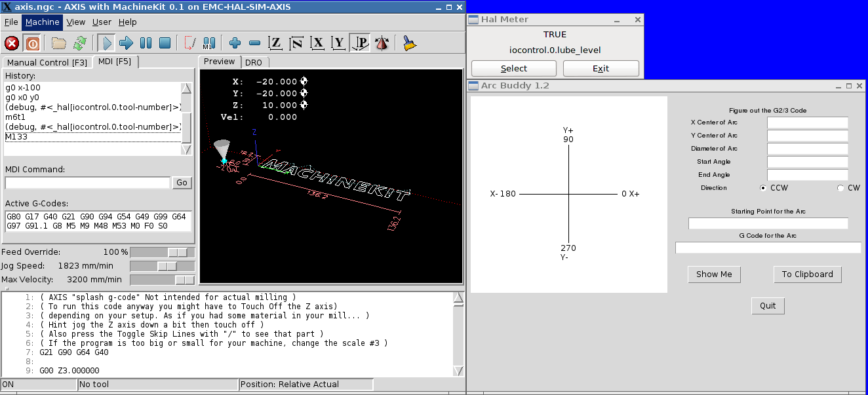Switch to perspective view P
The image size is (868, 395).
[359, 43]
